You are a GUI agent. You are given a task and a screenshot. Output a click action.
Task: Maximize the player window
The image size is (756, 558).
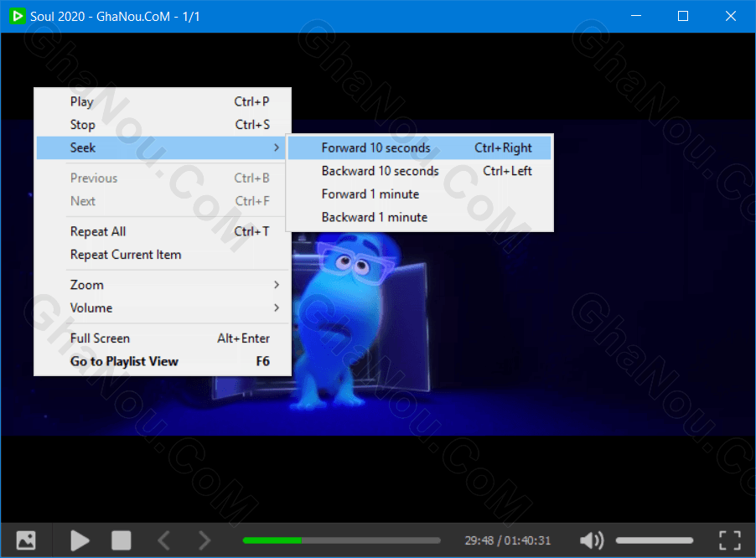[x=683, y=17]
